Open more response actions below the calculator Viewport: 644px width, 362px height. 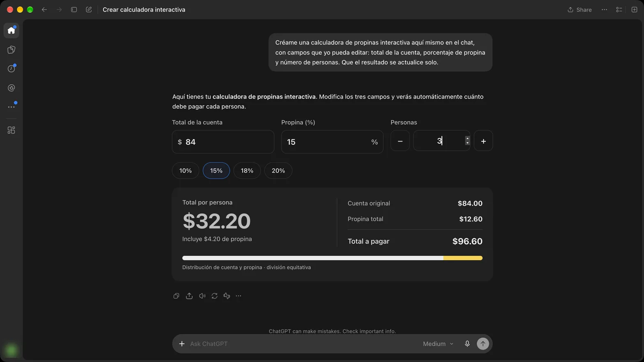(x=238, y=296)
